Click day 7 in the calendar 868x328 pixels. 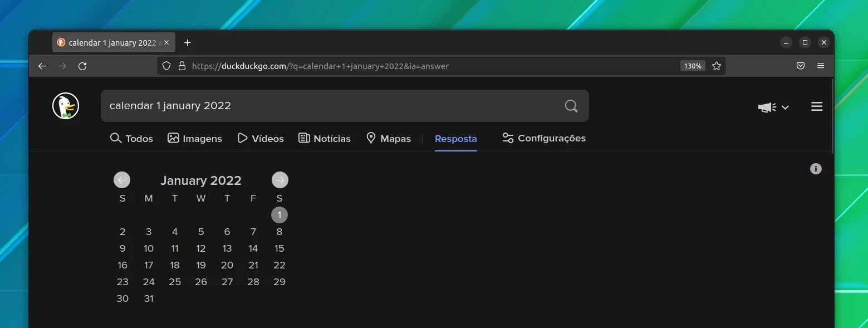pyautogui.click(x=253, y=232)
